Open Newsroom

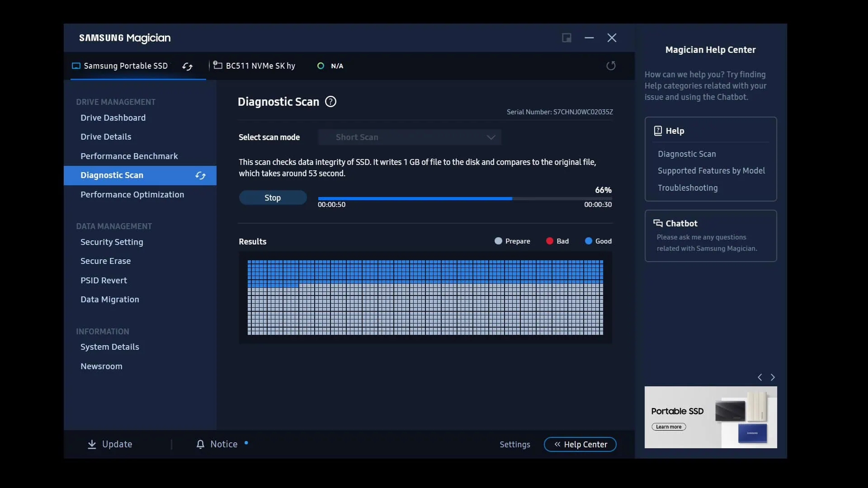click(101, 366)
